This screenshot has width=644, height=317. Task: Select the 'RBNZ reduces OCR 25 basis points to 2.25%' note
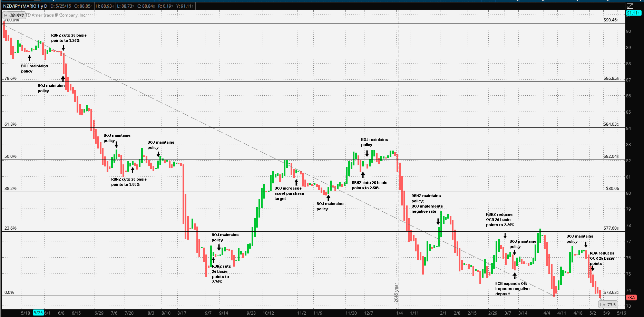[500, 220]
